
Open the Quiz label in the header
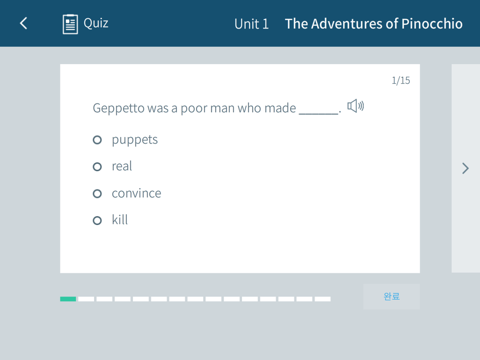click(96, 23)
